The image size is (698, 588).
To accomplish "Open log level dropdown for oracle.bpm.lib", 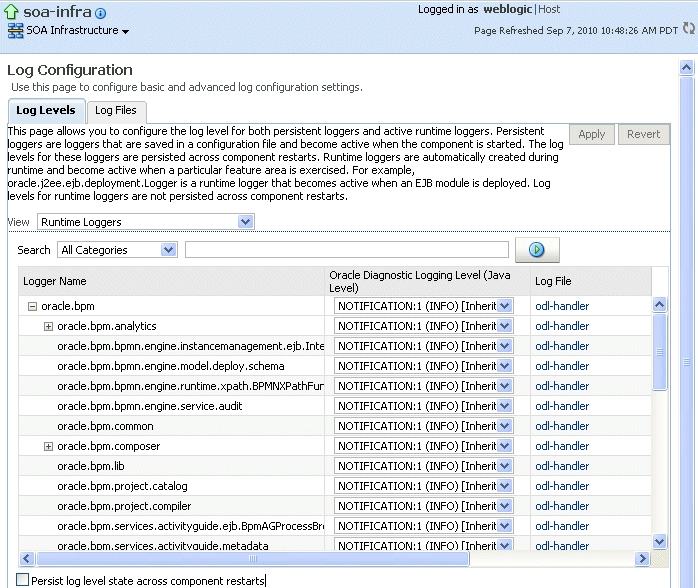I will [x=423, y=466].
